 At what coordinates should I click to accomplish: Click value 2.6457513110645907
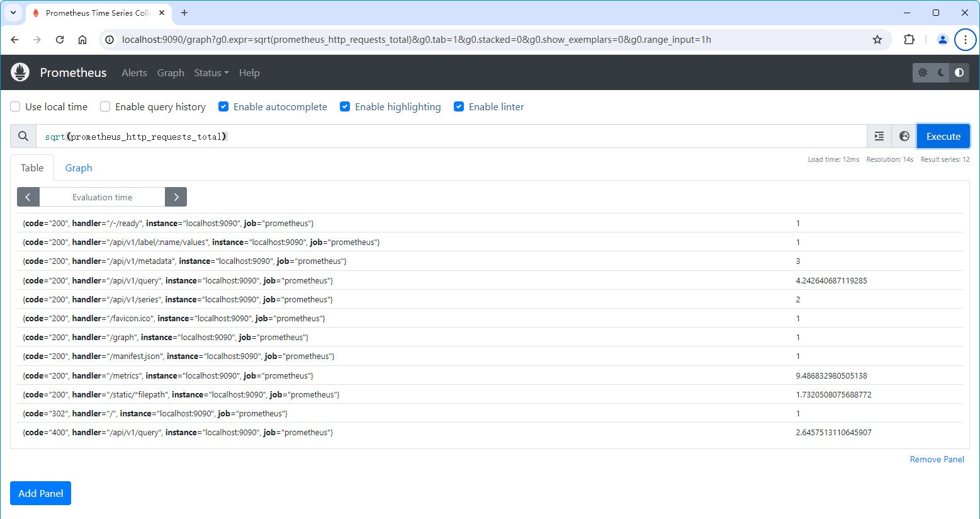pos(833,432)
